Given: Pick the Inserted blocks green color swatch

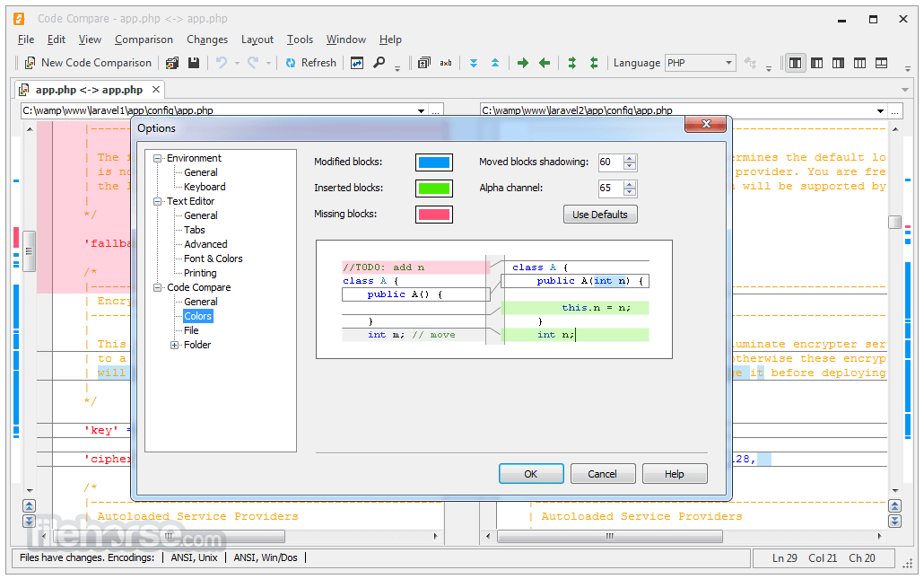Looking at the screenshot, I should tap(434, 189).
